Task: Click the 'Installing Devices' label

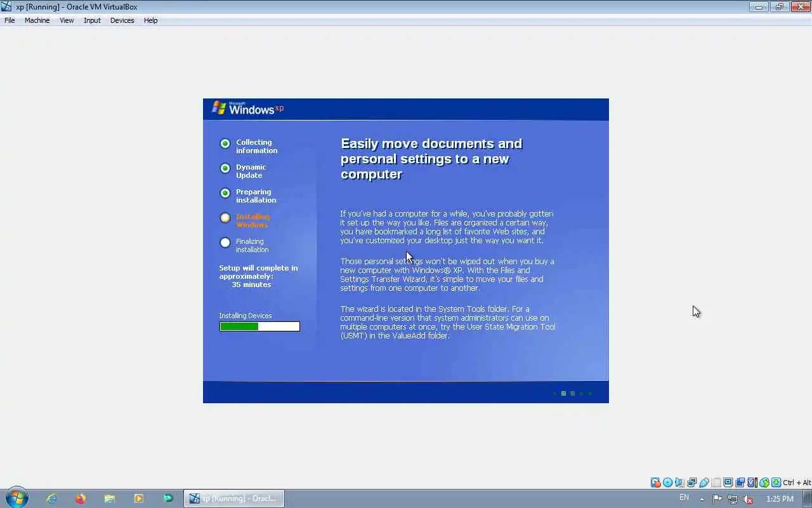Action: (246, 316)
